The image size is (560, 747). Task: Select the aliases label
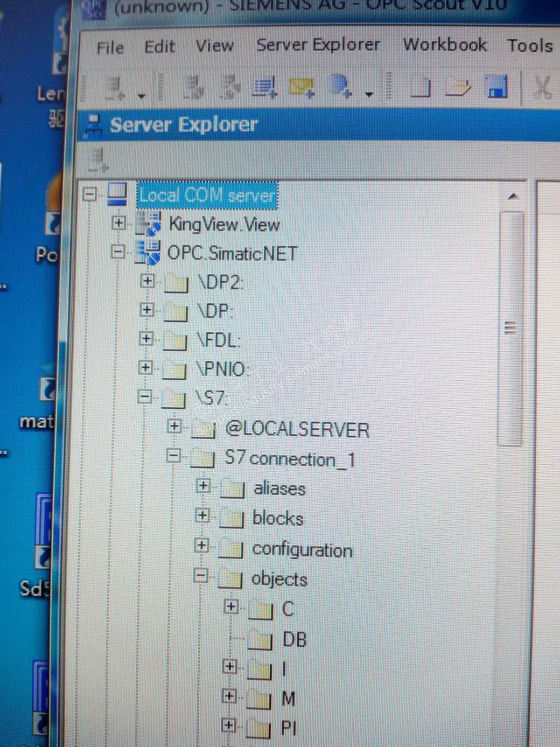pyautogui.click(x=279, y=489)
